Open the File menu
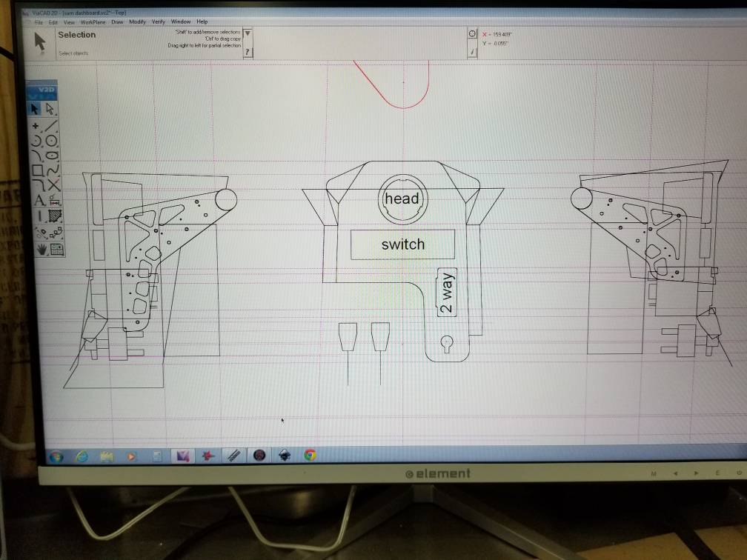This screenshot has height=560, width=747. click(39, 22)
